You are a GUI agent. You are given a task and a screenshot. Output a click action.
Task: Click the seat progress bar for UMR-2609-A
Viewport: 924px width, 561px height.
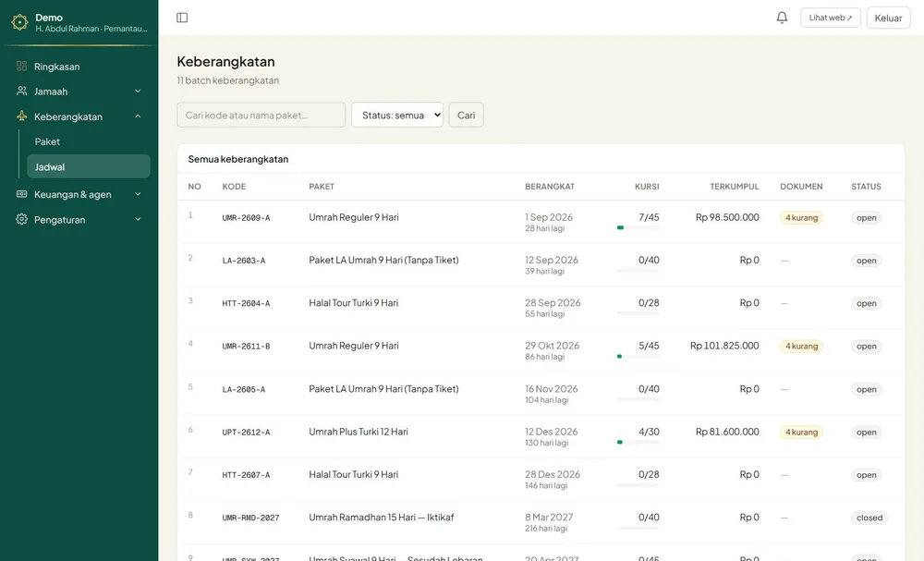pos(638,227)
